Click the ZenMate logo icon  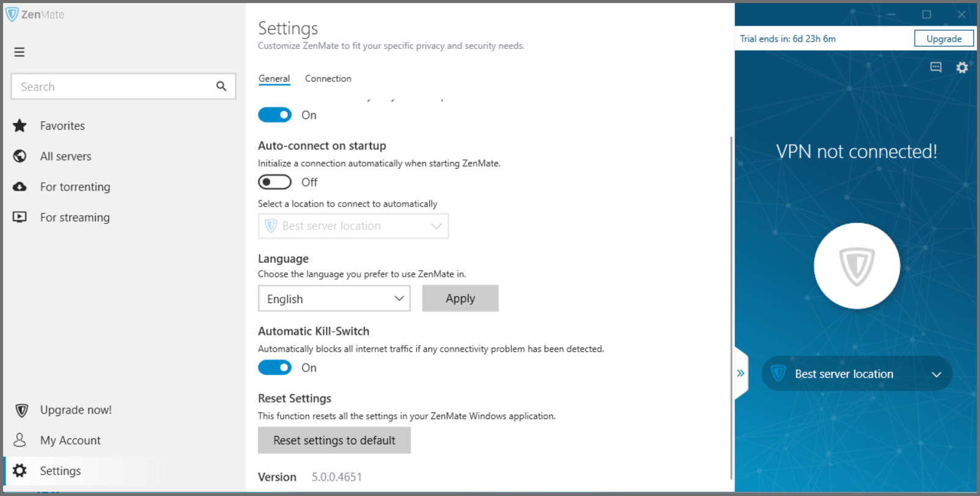[x=12, y=14]
